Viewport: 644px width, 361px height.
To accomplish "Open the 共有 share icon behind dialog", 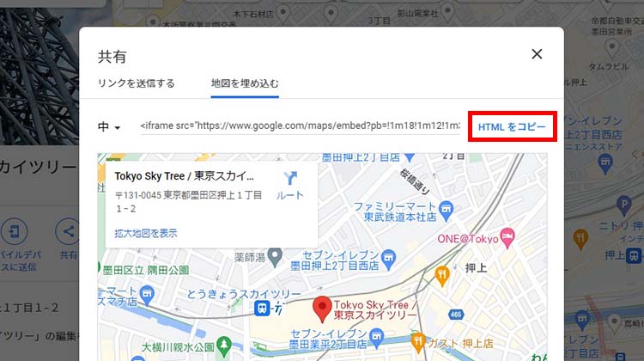I will pos(68,231).
